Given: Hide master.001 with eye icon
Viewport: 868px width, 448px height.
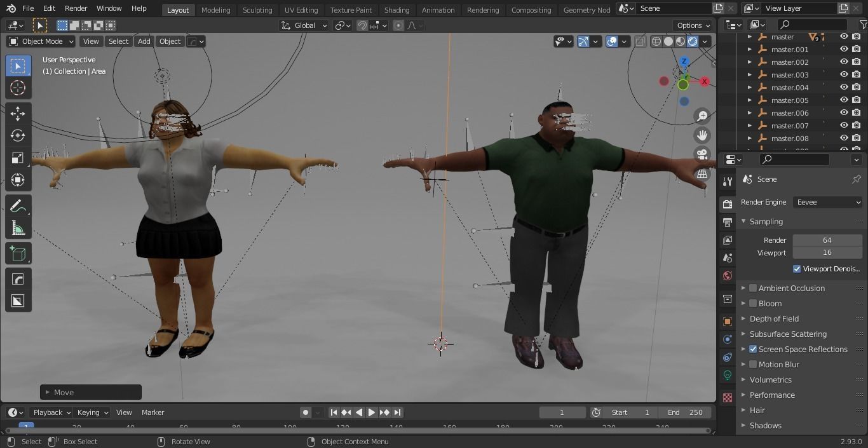Looking at the screenshot, I should [844, 50].
